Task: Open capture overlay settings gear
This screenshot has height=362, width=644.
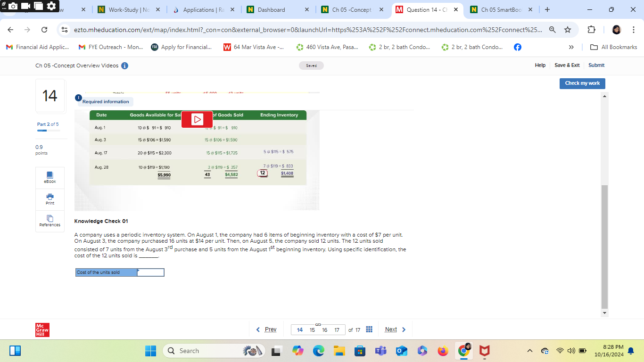Action: click(x=51, y=6)
